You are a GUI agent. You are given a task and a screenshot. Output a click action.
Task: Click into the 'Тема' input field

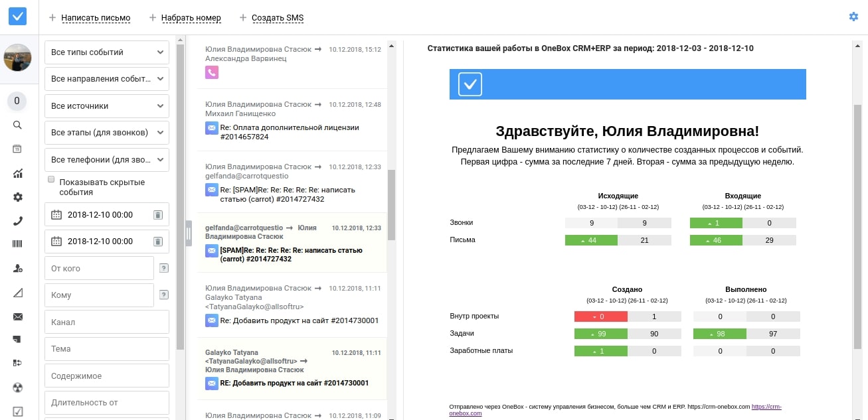[x=107, y=349]
